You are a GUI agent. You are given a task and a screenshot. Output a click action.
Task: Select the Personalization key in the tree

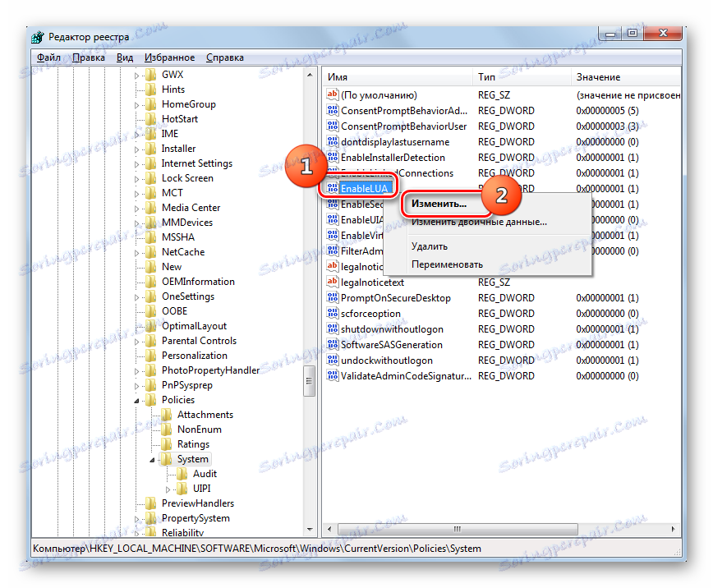[x=195, y=356]
